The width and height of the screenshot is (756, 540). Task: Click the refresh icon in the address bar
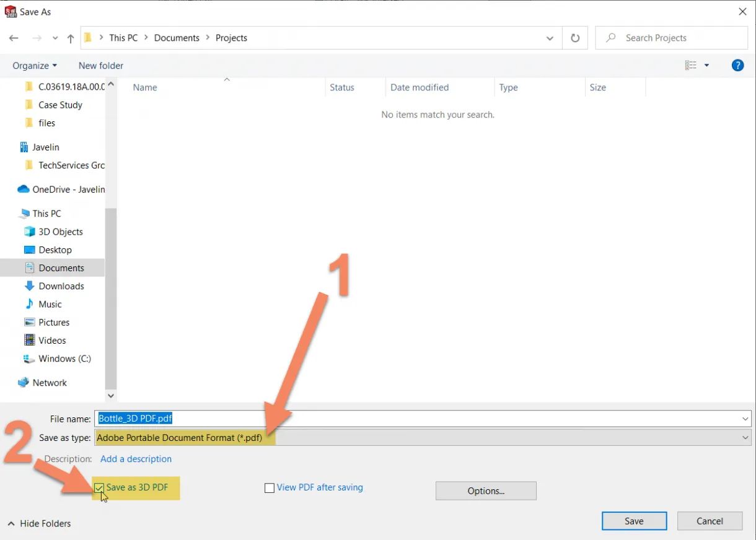point(574,37)
